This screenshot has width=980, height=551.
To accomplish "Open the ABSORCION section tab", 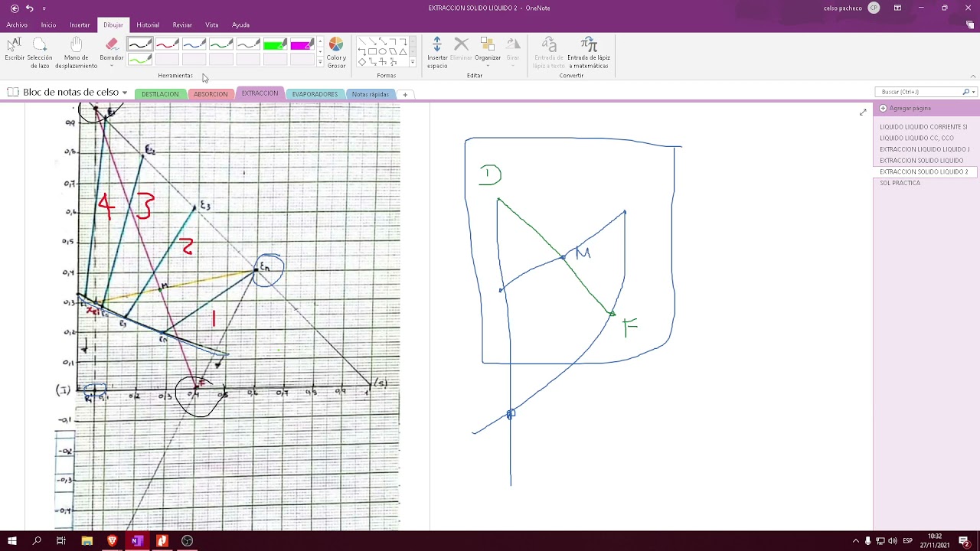I will pyautogui.click(x=211, y=94).
